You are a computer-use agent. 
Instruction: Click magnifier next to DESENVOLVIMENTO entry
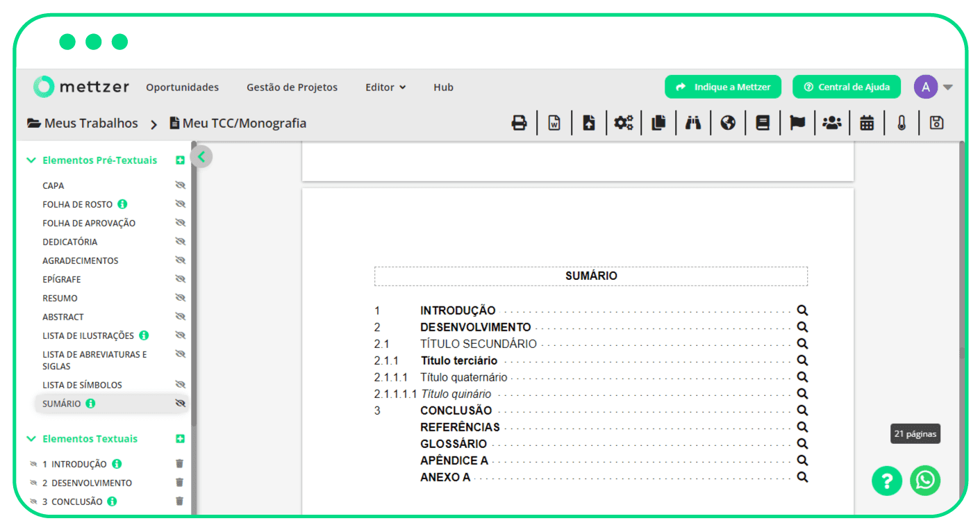click(802, 327)
